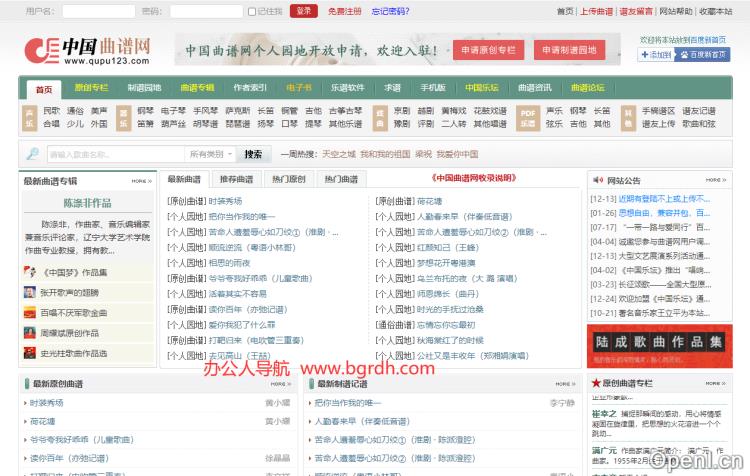Open the 《中国曲谱网收录说明》 link
Image resolution: width=750 pixels, height=476 pixels.
[474, 178]
